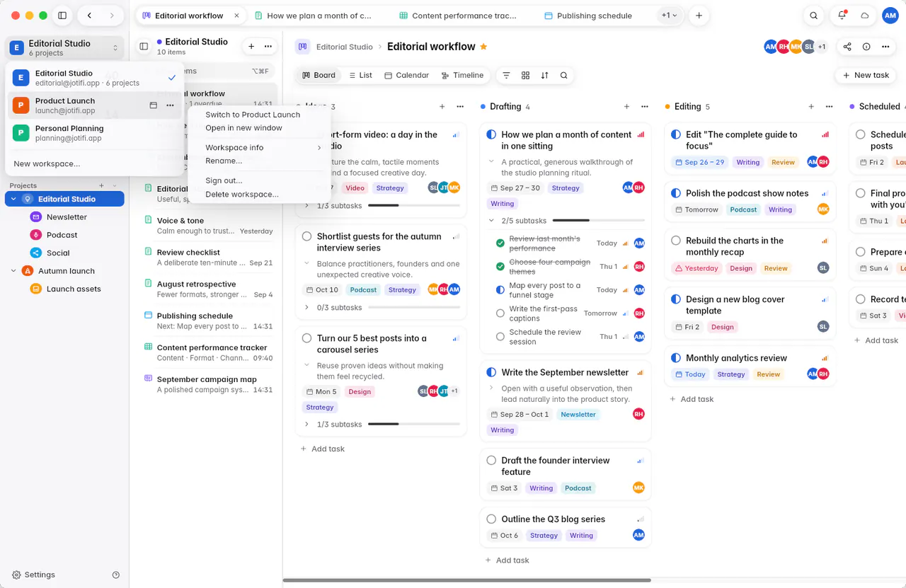Open the sort icon in toolbar

pyautogui.click(x=544, y=75)
